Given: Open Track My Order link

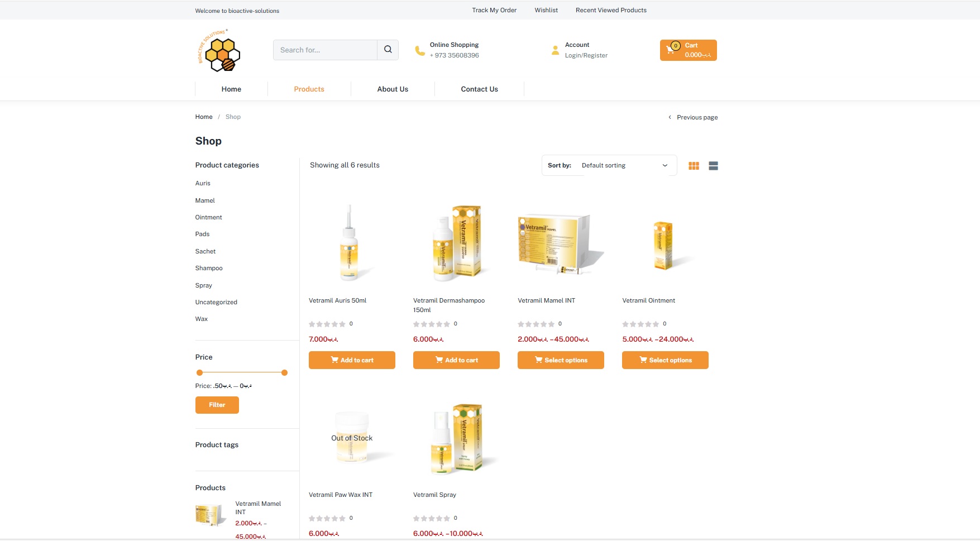Looking at the screenshot, I should [x=494, y=10].
